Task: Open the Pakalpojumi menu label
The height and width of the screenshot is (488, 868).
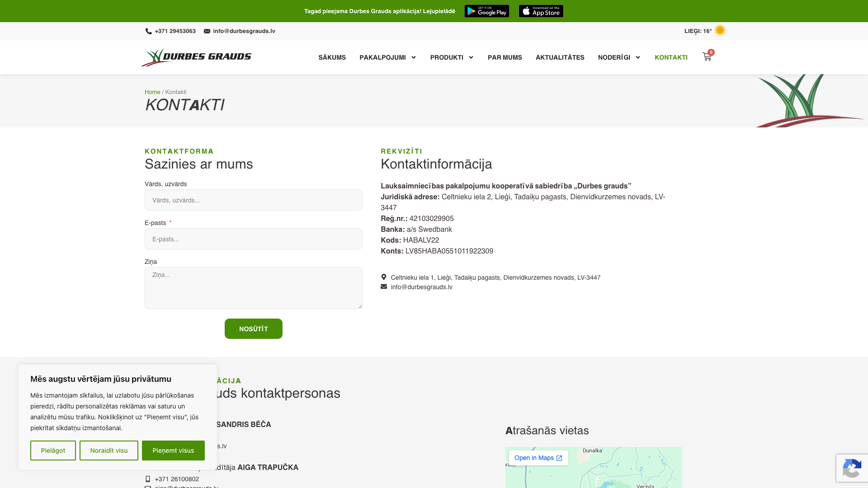Action: [382, 57]
